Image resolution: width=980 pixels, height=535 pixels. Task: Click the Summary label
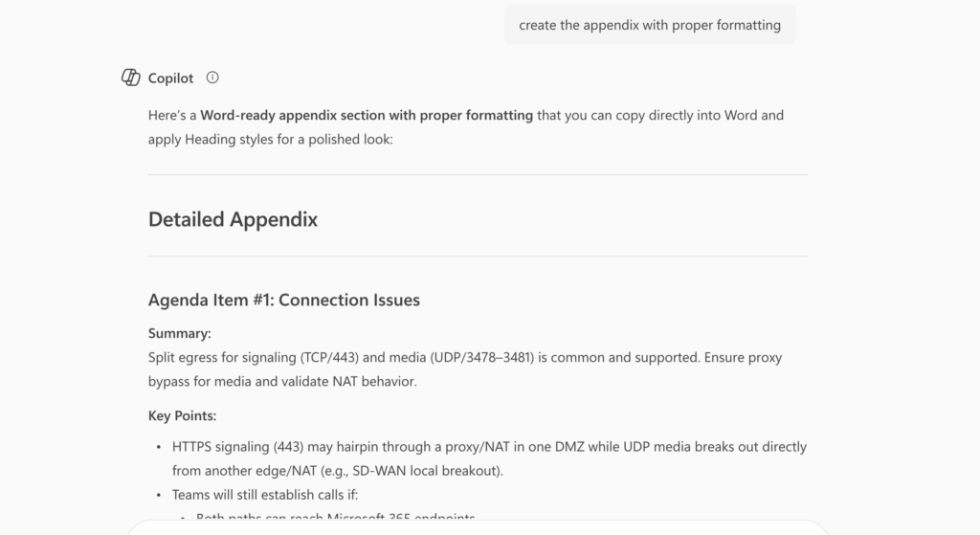[179, 333]
